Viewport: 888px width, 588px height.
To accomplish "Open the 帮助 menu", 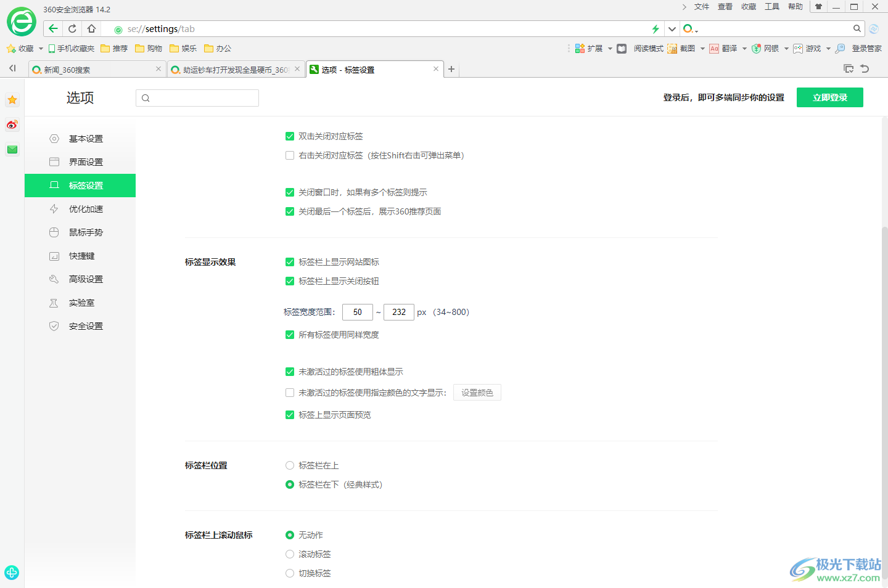I will pyautogui.click(x=795, y=7).
